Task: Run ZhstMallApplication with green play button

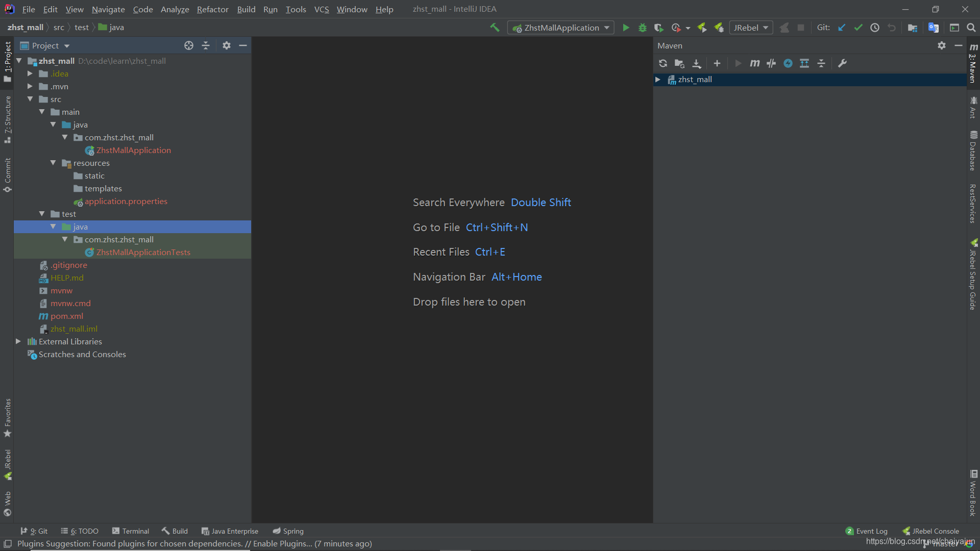Action: [x=626, y=28]
